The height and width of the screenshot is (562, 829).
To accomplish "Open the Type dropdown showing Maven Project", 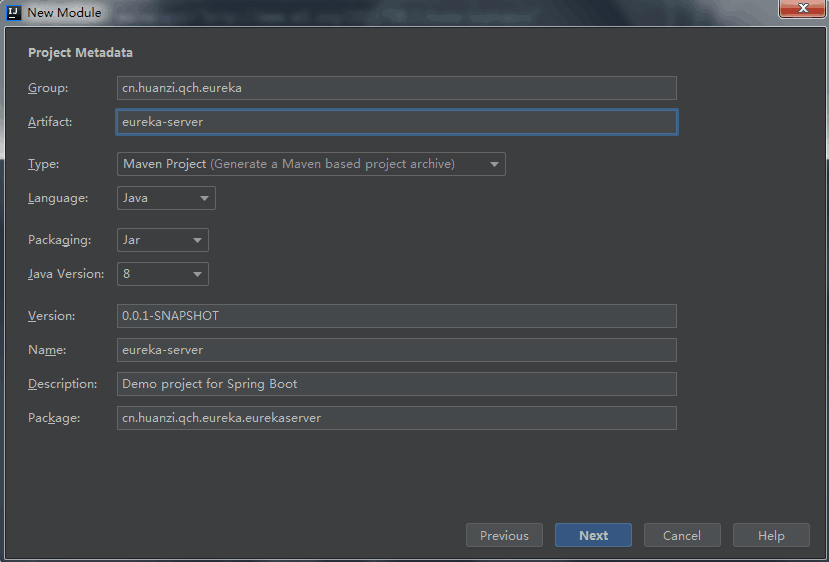I will (x=311, y=164).
